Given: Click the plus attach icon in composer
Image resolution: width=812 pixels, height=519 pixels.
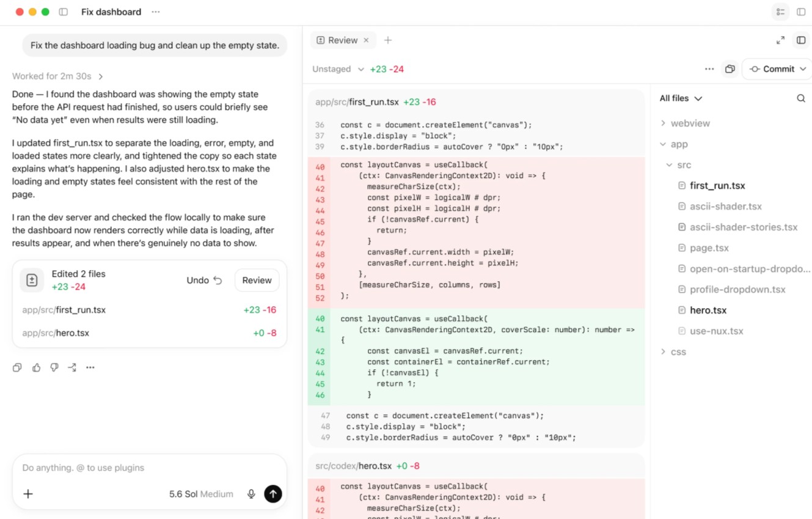Looking at the screenshot, I should tap(28, 494).
